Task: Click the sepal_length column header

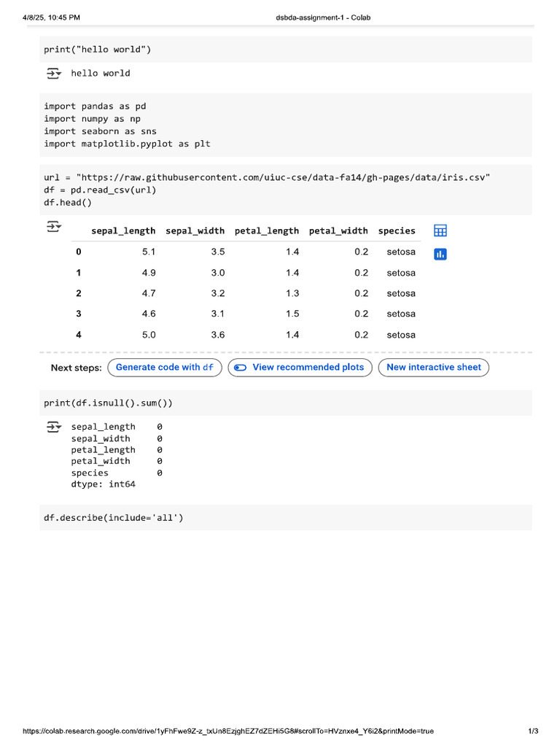Action: (123, 231)
